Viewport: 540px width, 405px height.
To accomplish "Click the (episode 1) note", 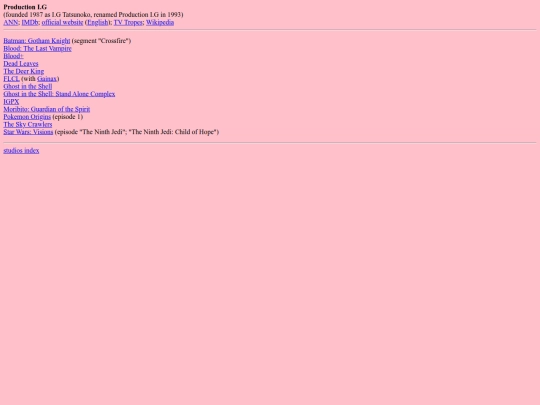I will tap(68, 117).
